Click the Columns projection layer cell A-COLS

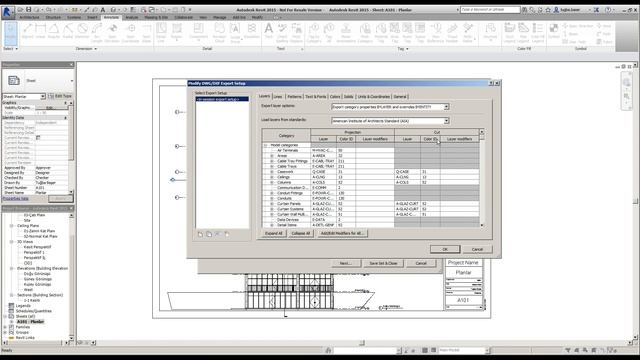click(x=323, y=182)
